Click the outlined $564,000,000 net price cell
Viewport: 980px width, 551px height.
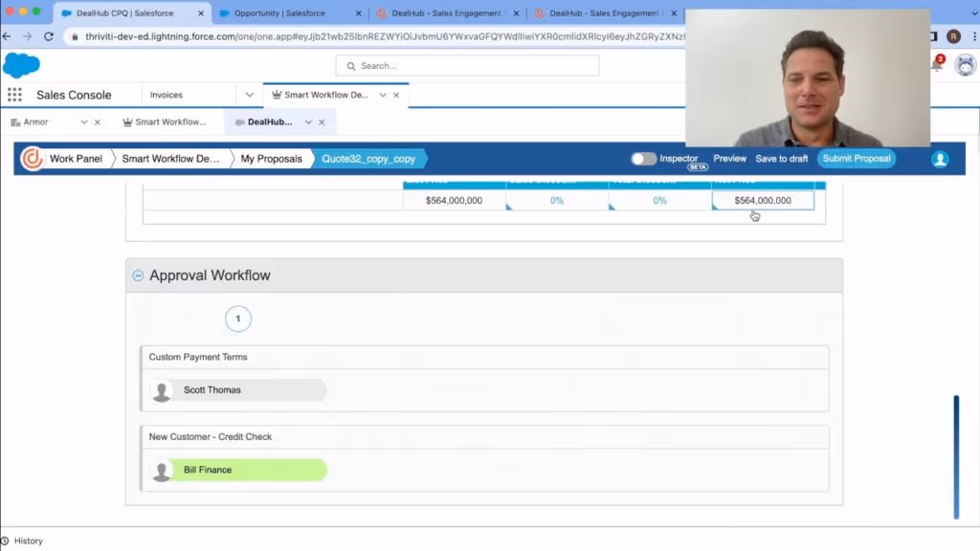763,201
